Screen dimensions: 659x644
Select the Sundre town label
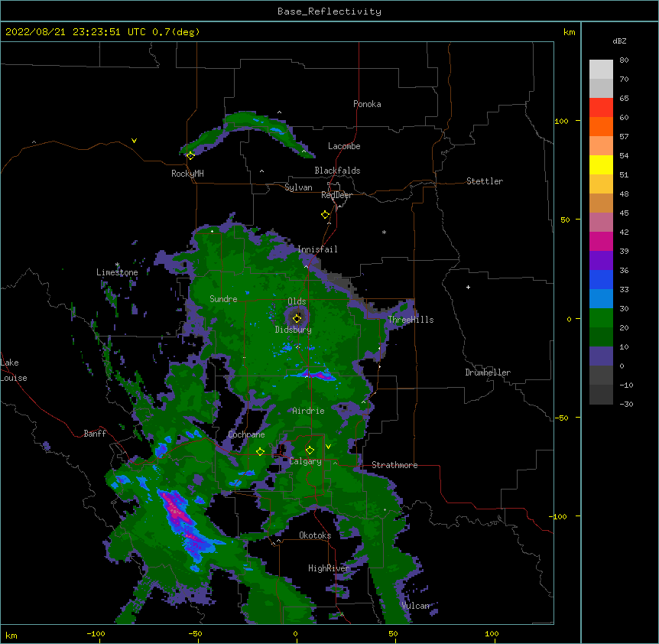coord(223,299)
